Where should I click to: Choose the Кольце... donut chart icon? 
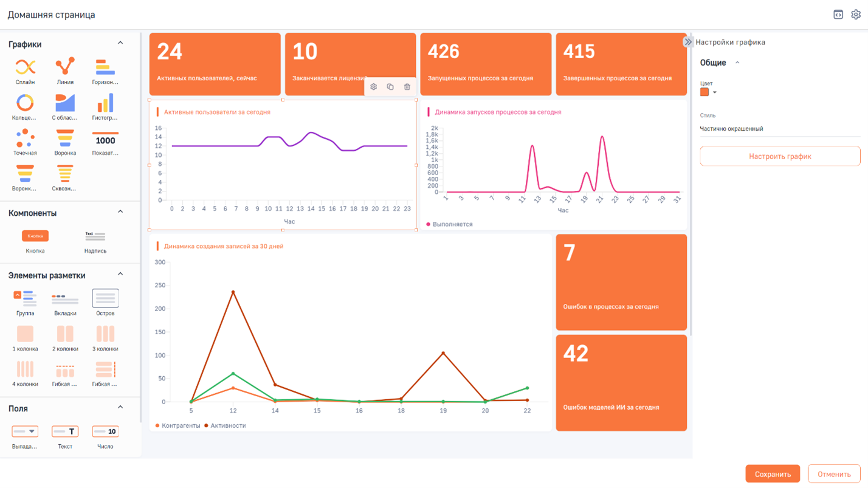(x=25, y=107)
